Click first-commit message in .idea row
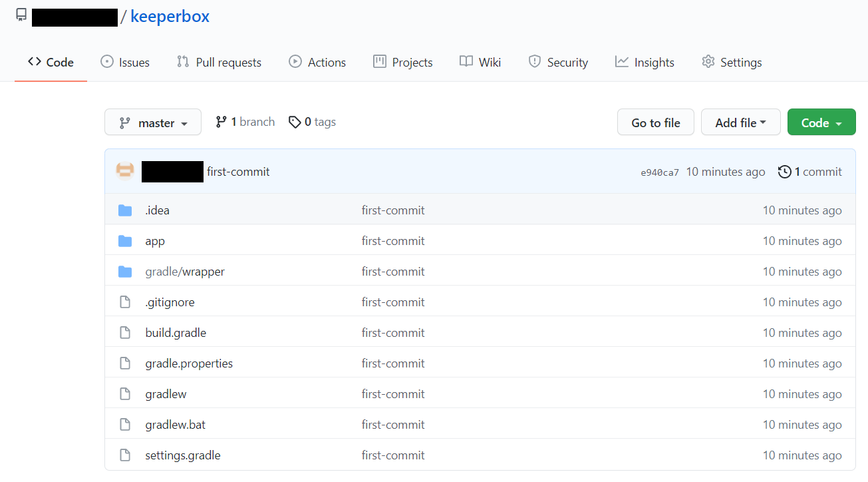 [x=393, y=210]
